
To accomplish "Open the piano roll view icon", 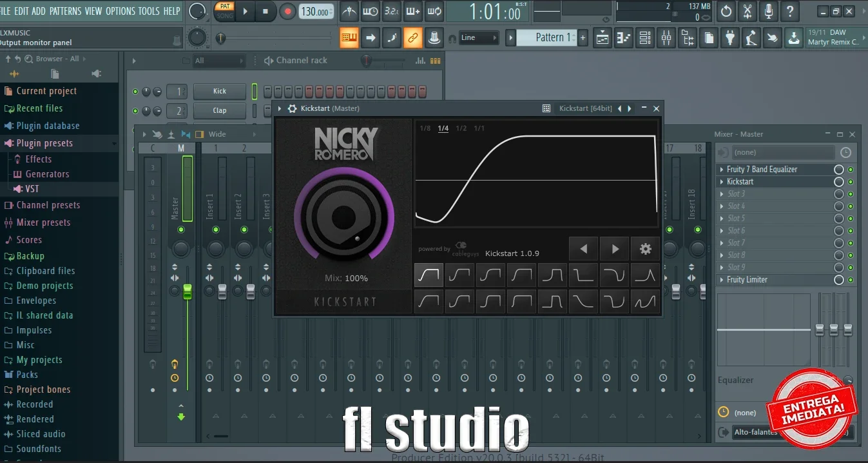I will click(x=624, y=38).
